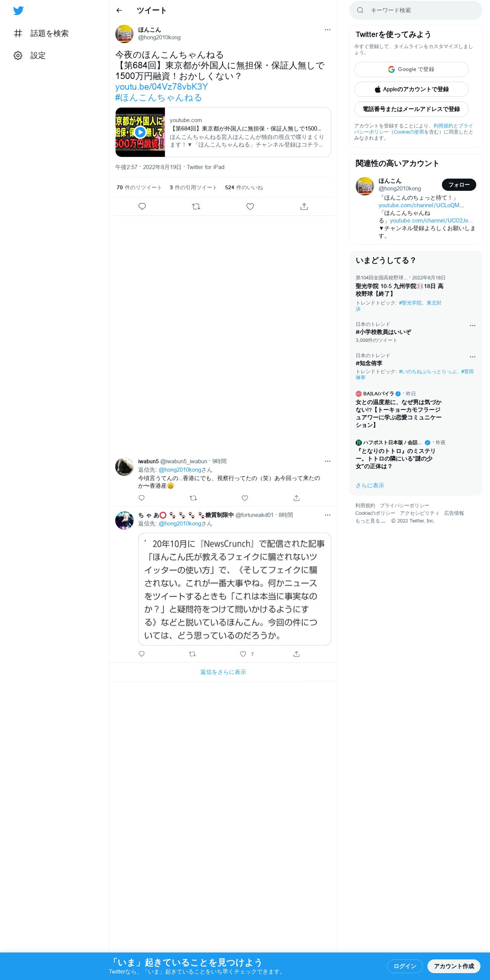Click the ログイン button in bottom banner

point(405,966)
